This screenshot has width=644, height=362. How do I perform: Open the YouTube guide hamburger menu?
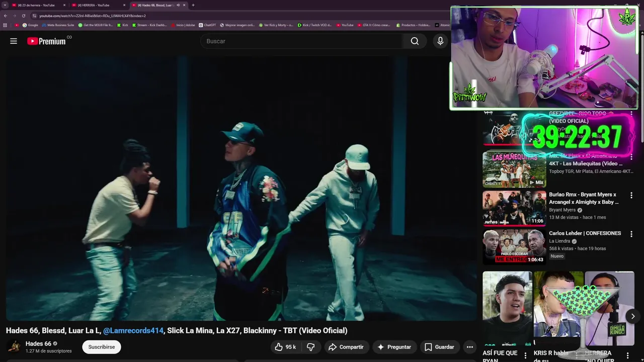pos(14,41)
